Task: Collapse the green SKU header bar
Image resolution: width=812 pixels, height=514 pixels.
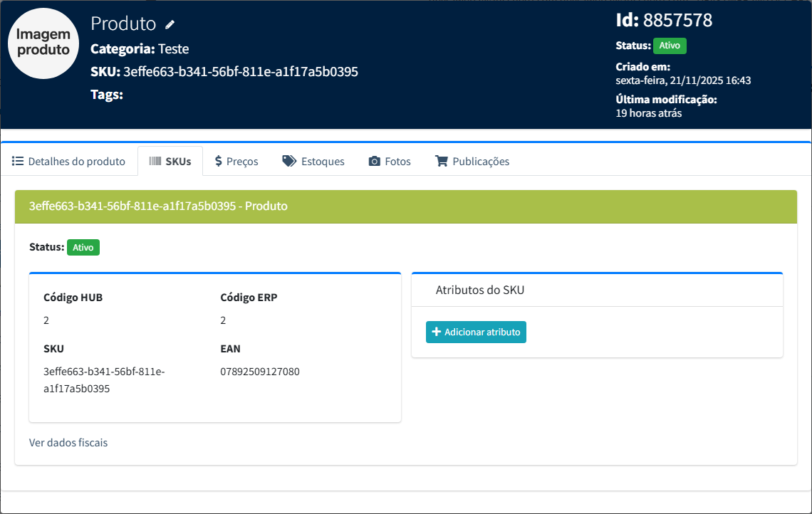Action: point(405,206)
